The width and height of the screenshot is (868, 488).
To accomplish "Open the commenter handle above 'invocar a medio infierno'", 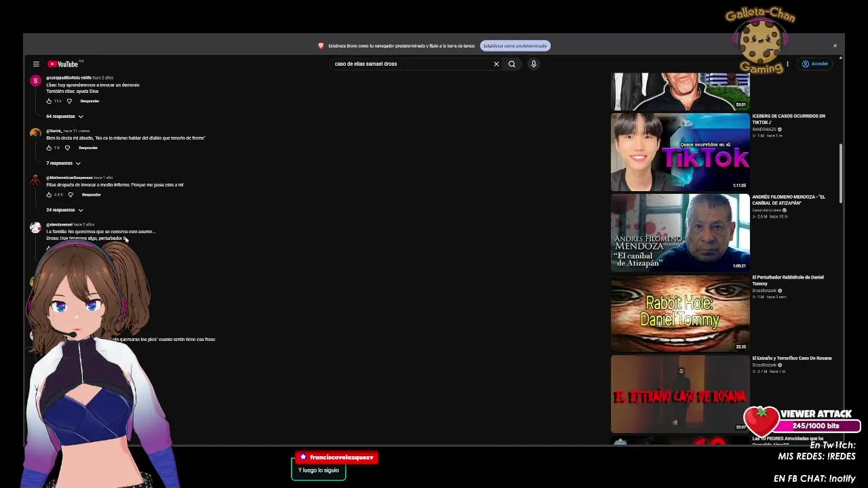I will pyautogui.click(x=69, y=178).
